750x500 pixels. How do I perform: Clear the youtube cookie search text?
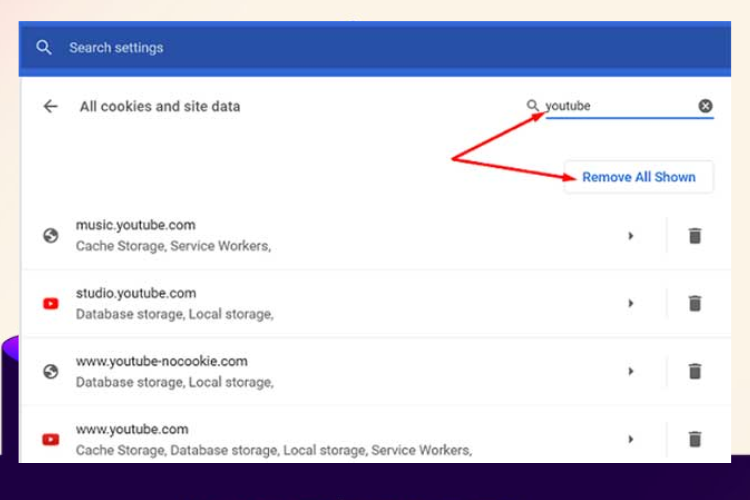tap(705, 106)
